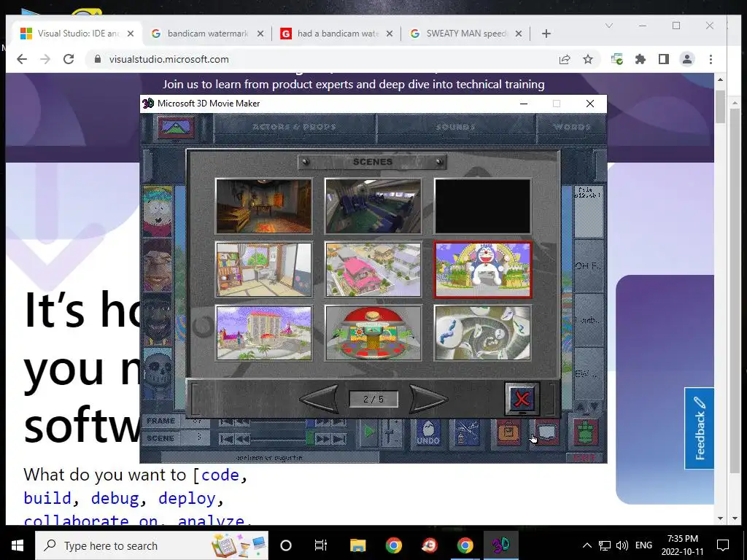Image resolution: width=747 pixels, height=560 pixels.
Task: Open Chrome three-dot menu
Action: point(711,59)
